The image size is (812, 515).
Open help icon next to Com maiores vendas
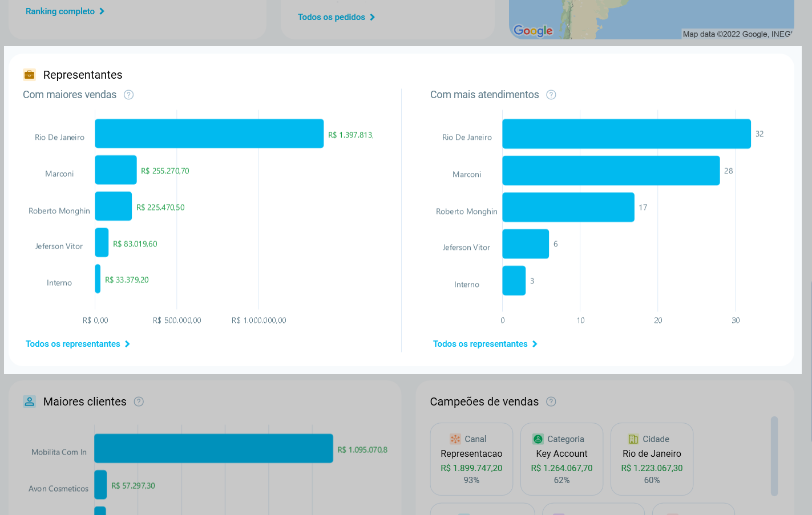coord(129,95)
